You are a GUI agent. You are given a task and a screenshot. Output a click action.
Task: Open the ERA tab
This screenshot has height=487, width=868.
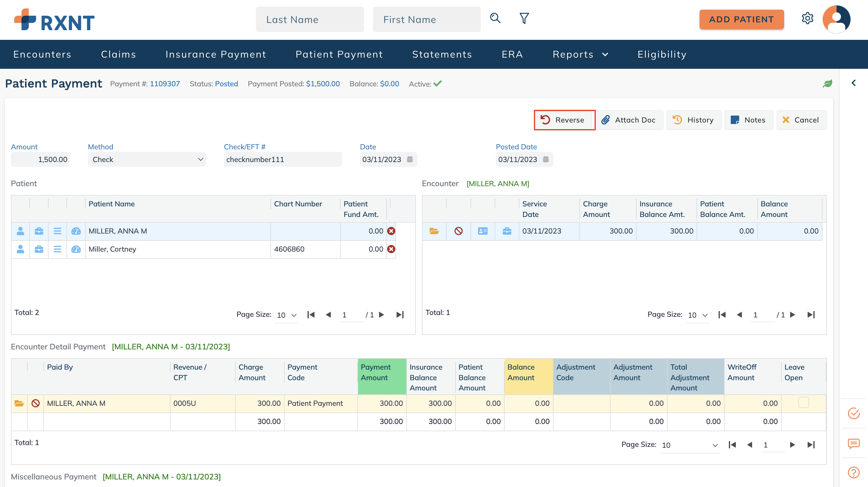pos(512,54)
